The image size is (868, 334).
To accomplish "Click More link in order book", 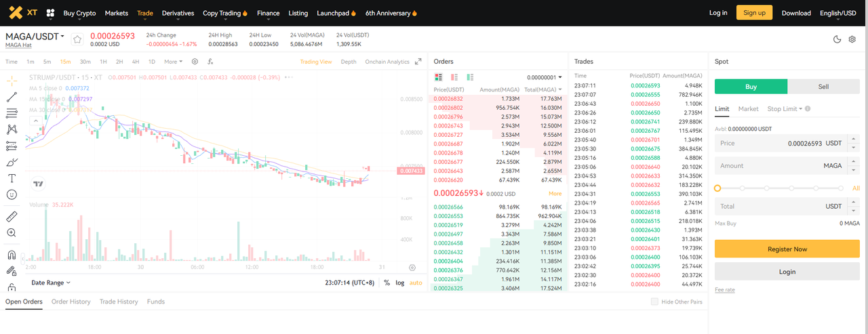I will pos(555,194).
